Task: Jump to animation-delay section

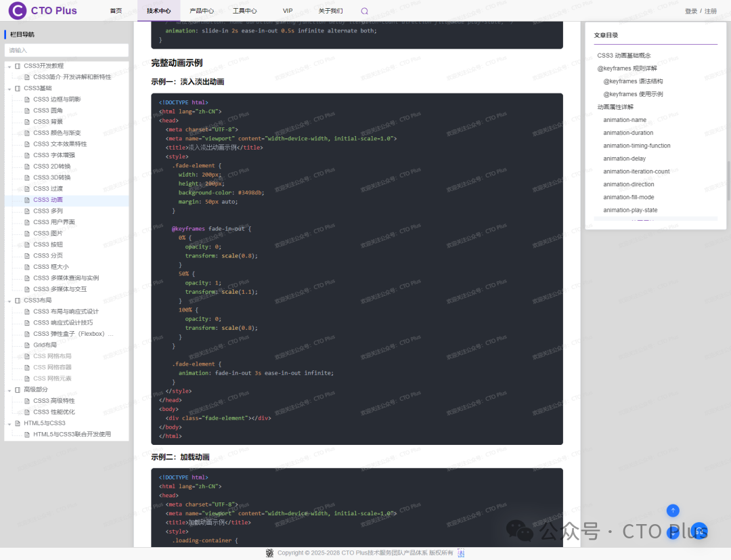Action: pyautogui.click(x=624, y=158)
